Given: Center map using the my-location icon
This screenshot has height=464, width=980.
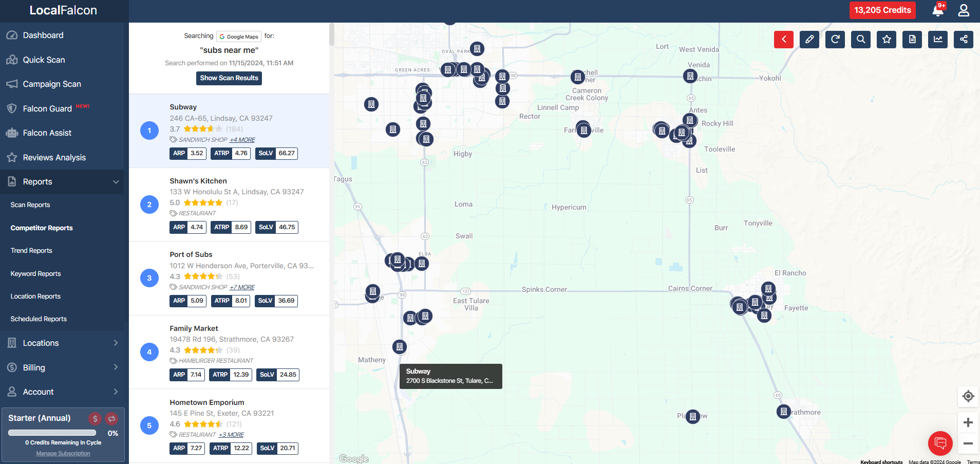Looking at the screenshot, I should (968, 396).
